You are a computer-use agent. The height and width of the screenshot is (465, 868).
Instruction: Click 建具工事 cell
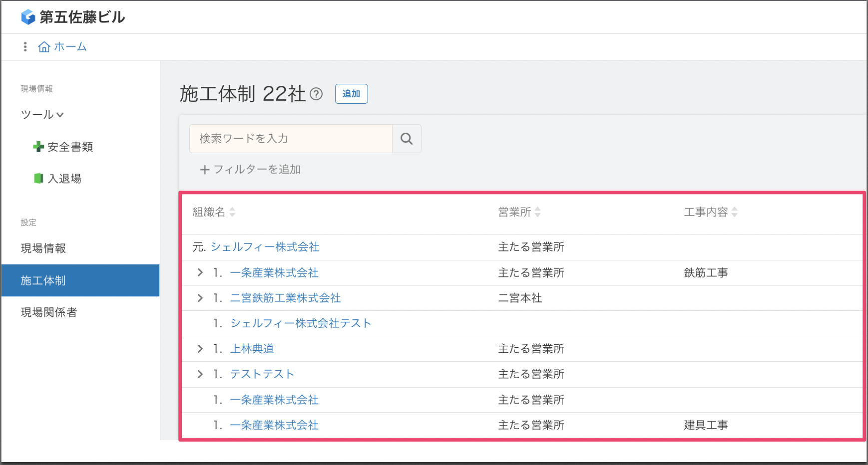coord(706,425)
